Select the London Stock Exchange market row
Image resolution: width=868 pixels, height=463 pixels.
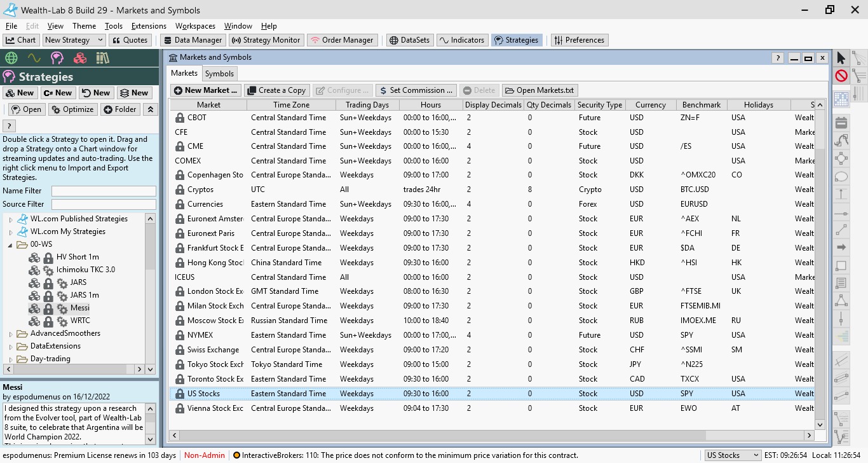tap(492, 291)
